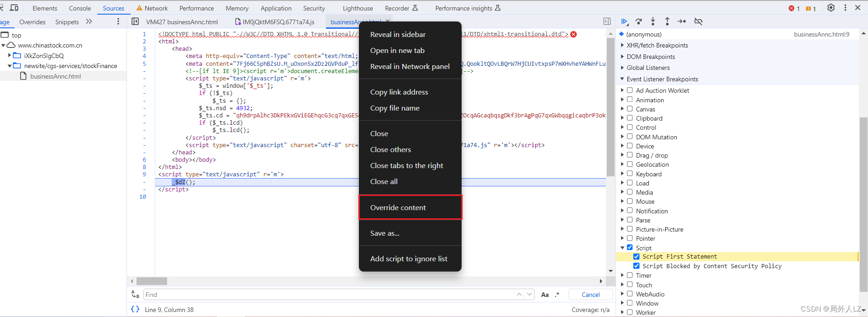Deactivate breakpoints icon
The image size is (868, 317).
pyautogui.click(x=698, y=21)
